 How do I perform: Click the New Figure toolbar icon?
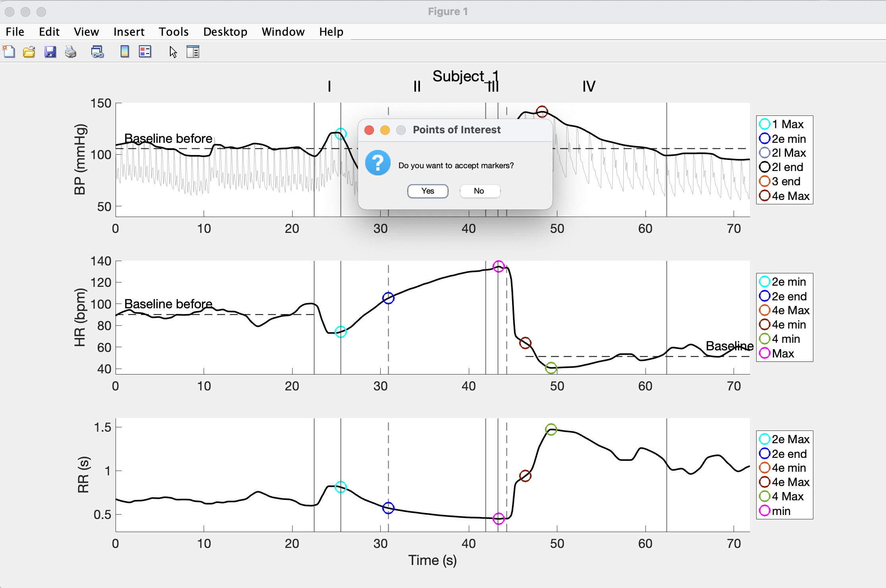pyautogui.click(x=9, y=52)
